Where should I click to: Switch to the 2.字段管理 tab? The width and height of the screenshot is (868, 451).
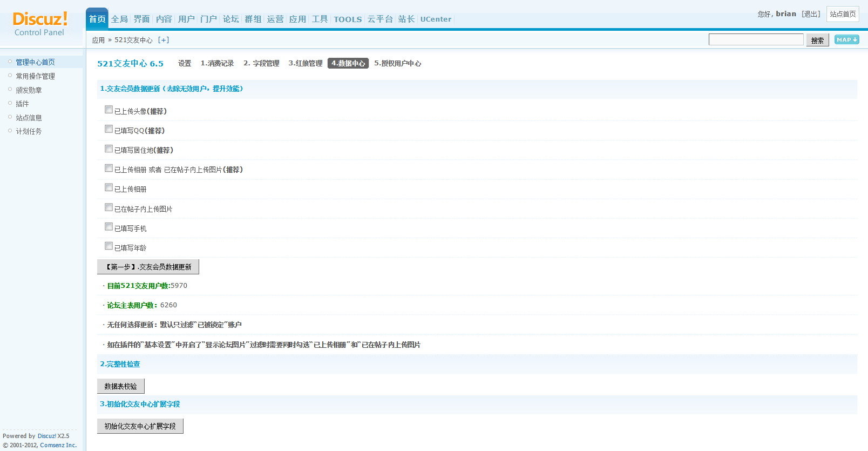(261, 63)
